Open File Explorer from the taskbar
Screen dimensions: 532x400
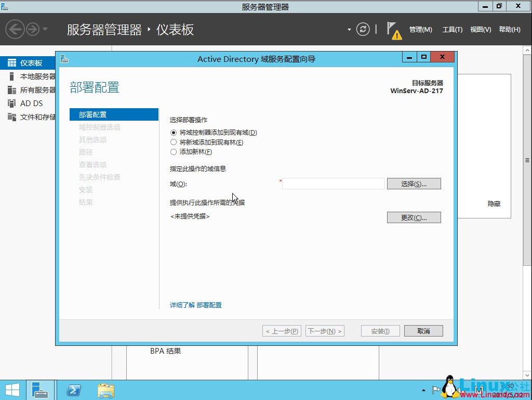(105, 390)
